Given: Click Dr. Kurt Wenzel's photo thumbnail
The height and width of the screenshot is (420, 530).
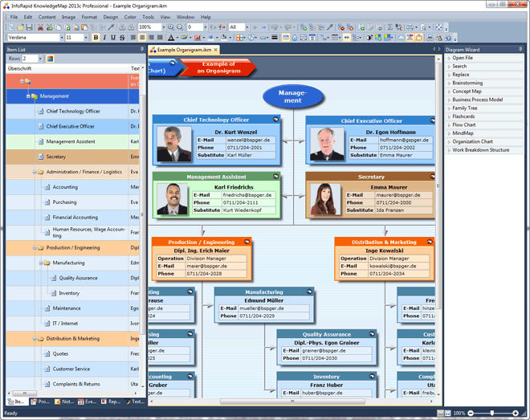Looking at the screenshot, I should coord(174,145).
